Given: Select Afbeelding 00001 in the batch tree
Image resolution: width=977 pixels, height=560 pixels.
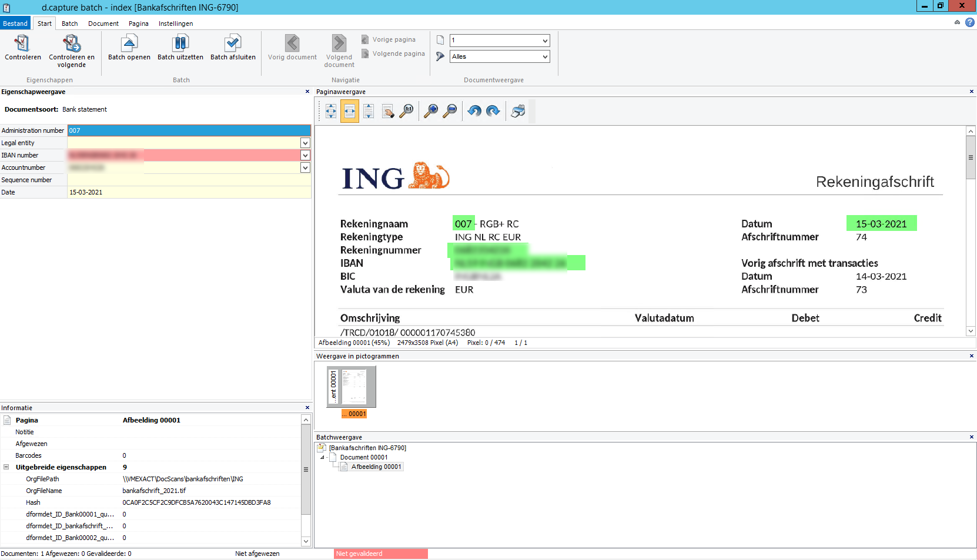Looking at the screenshot, I should point(376,467).
